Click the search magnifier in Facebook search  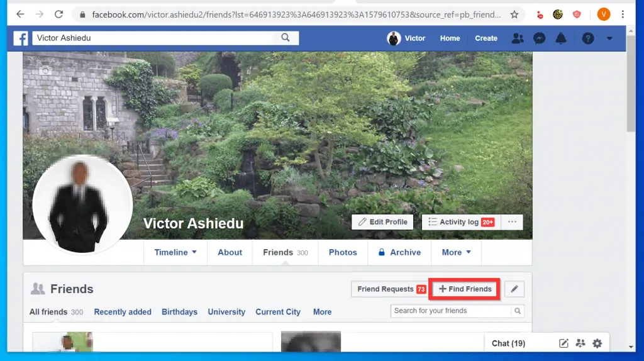[286, 38]
